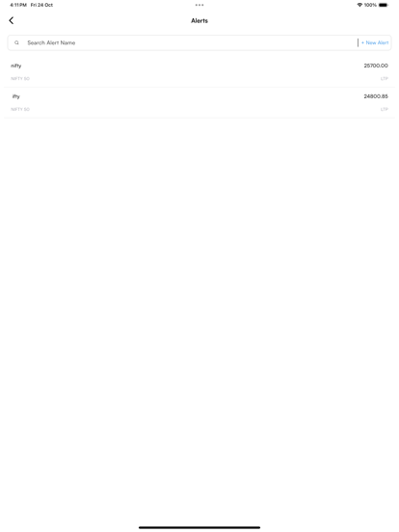Tap the LTP tag beneath 25700.00
Screen dimensions: 399x532
(x=385, y=79)
